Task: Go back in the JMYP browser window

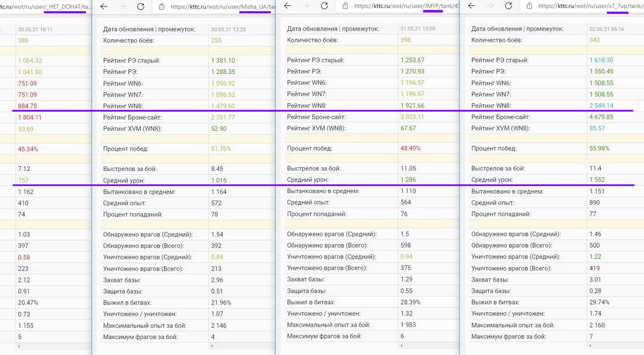Action: coord(288,7)
